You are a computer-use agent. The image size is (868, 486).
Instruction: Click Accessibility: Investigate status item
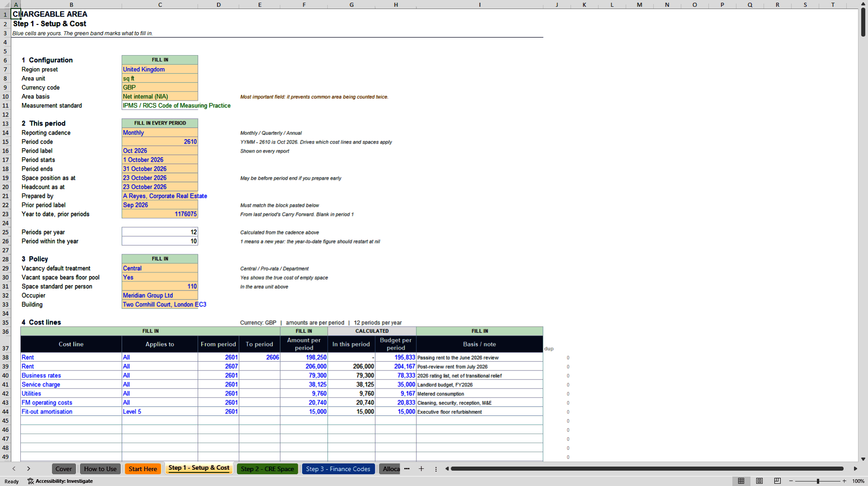pos(60,481)
